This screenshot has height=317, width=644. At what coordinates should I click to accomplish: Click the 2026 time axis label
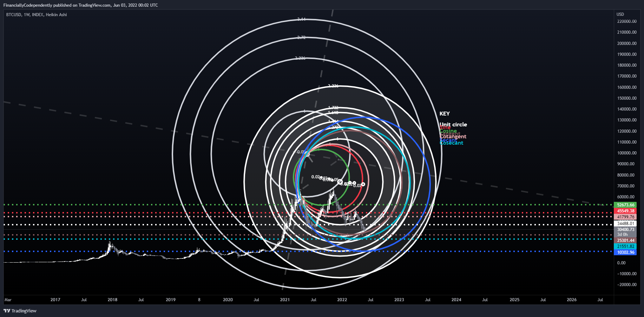[x=572, y=300]
